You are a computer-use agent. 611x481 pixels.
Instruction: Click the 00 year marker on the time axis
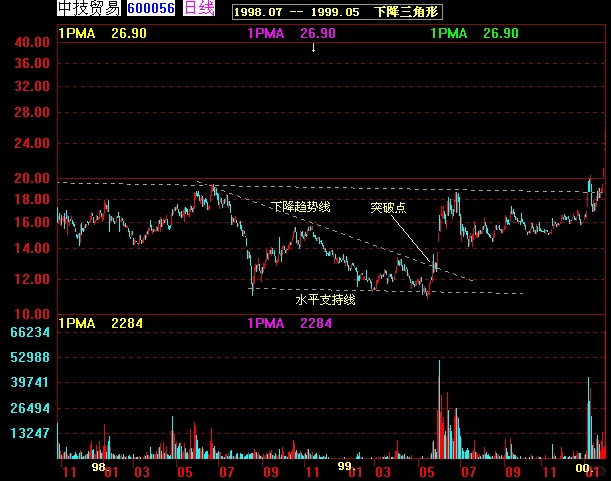(x=583, y=468)
